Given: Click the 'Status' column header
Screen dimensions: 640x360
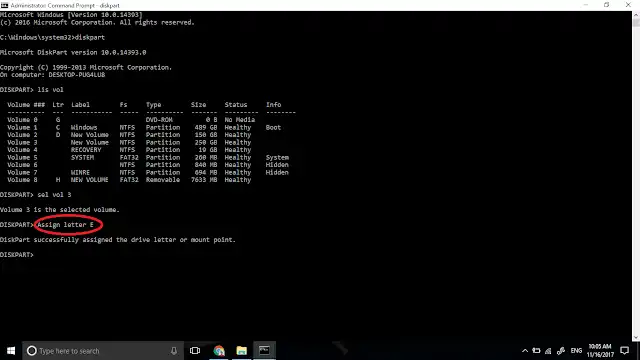Looking at the screenshot, I should pyautogui.click(x=236, y=105).
